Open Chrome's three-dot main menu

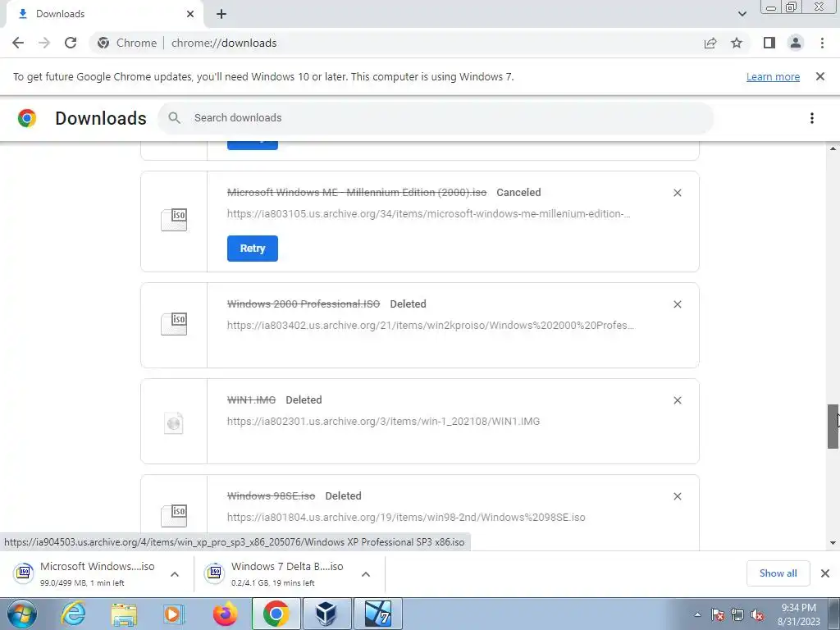pos(822,43)
